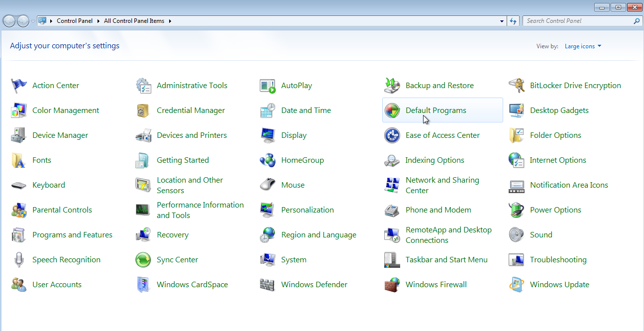The height and width of the screenshot is (331, 644).
Task: Click the Recovery icon
Action: [x=143, y=235]
